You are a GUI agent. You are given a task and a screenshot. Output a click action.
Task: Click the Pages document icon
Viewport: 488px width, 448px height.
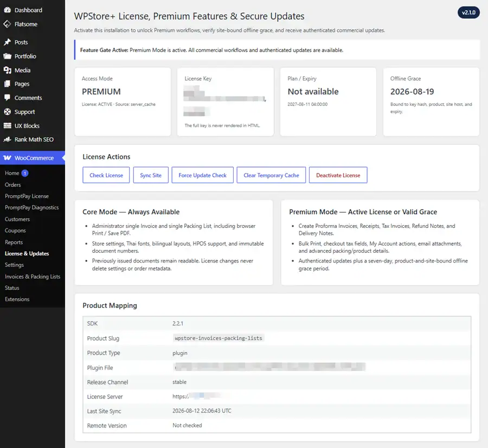[x=7, y=84]
